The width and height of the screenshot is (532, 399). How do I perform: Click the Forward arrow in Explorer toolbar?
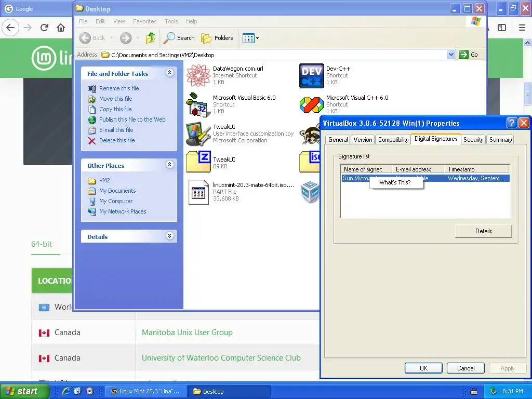coord(126,38)
